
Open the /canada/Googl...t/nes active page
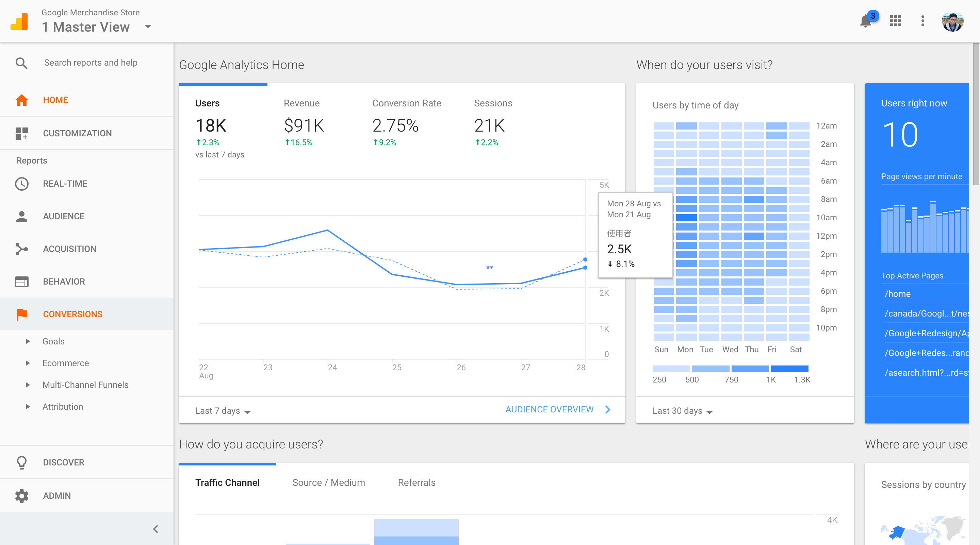point(926,313)
